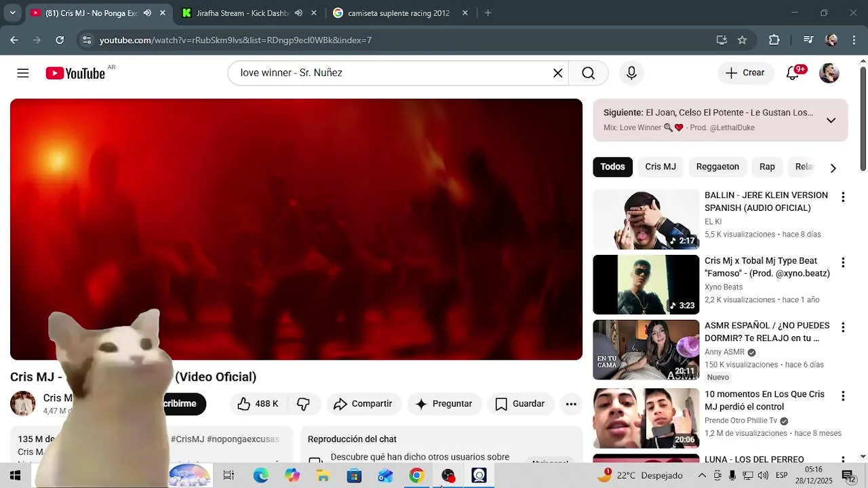Bookmark this page with the star
This screenshot has height=488, width=868.
tap(742, 40)
